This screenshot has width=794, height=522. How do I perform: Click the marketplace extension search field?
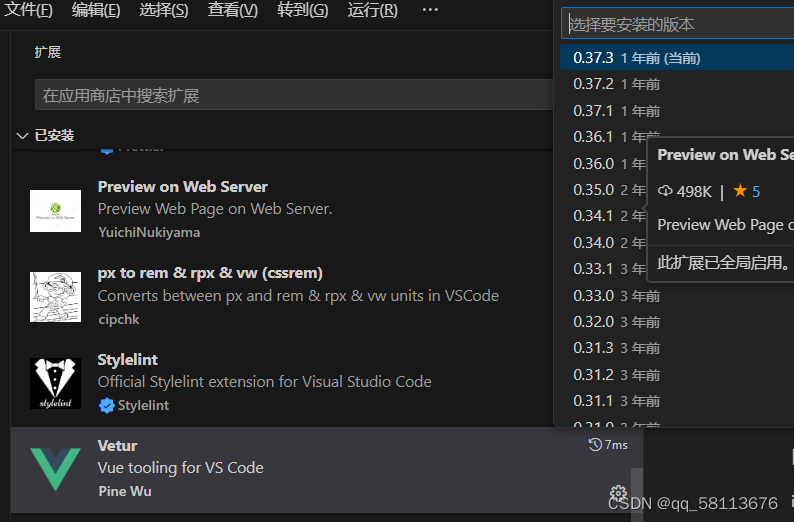click(294, 95)
